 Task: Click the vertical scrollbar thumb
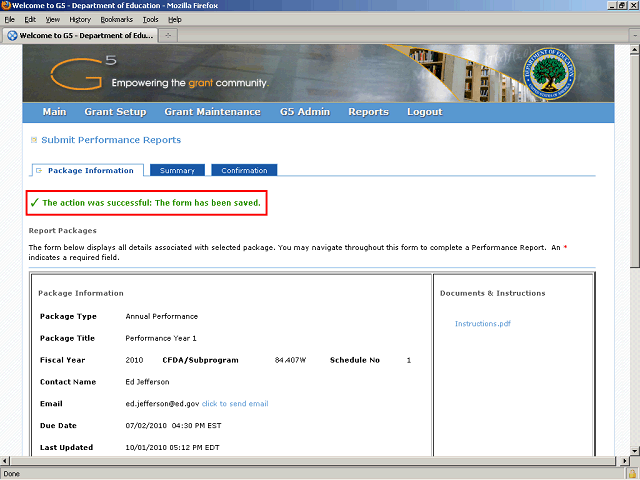tap(634, 161)
